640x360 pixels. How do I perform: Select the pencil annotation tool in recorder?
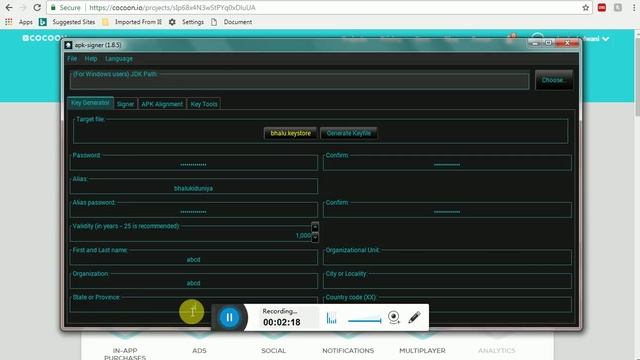(414, 317)
